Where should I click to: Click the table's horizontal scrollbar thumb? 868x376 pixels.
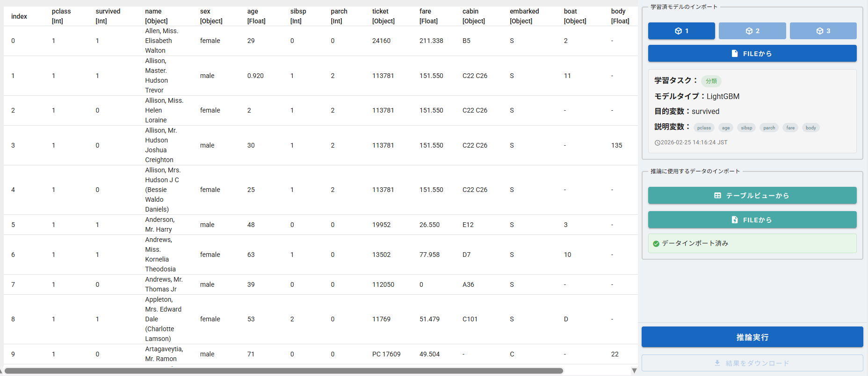pos(283,371)
